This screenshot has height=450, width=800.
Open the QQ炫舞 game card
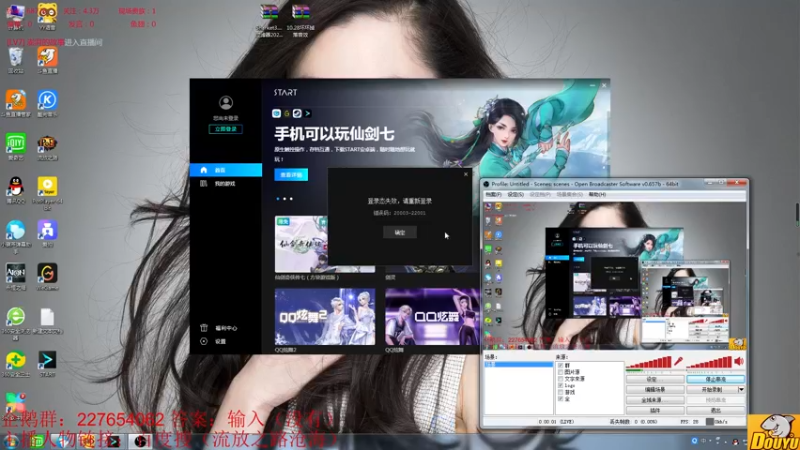click(433, 317)
